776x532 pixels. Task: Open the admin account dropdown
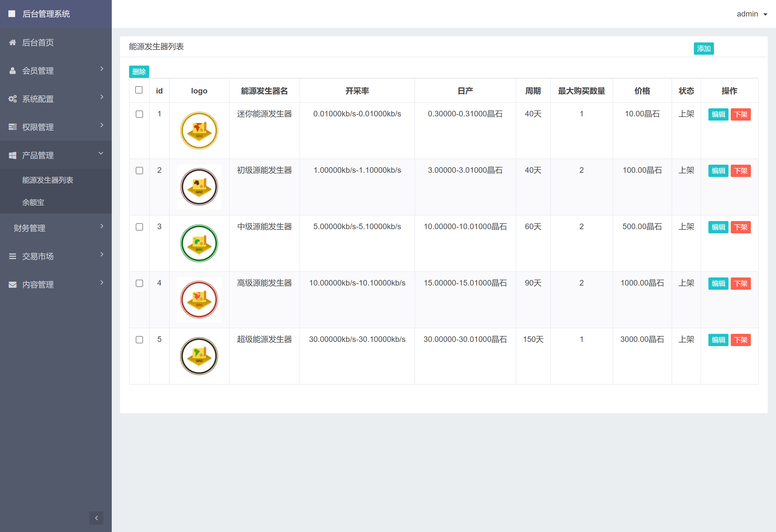[752, 14]
